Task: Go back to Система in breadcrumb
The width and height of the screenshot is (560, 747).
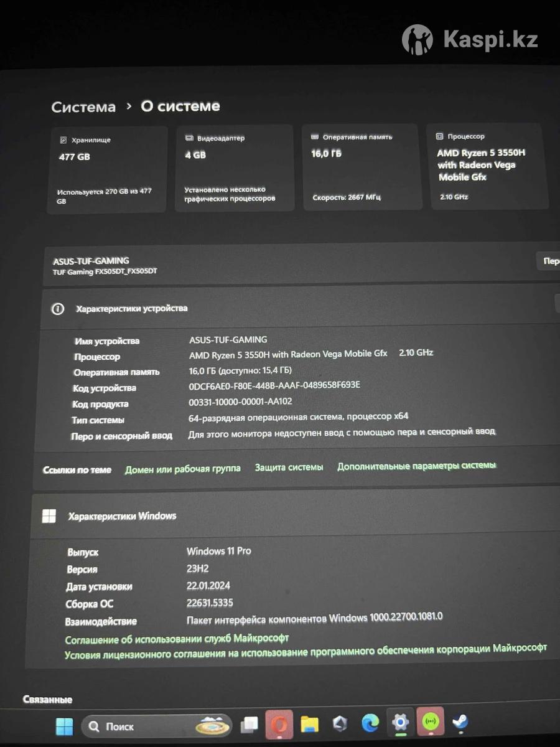Action: point(83,107)
